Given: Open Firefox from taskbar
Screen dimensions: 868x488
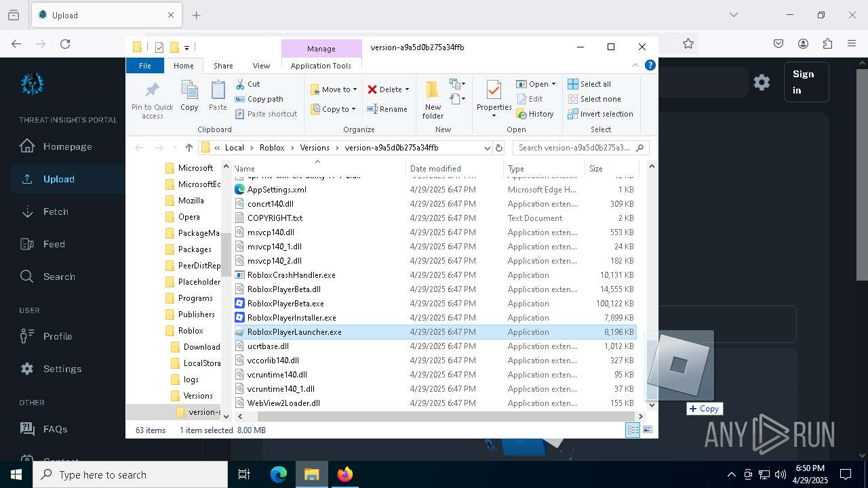Looking at the screenshot, I should pyautogui.click(x=345, y=474).
